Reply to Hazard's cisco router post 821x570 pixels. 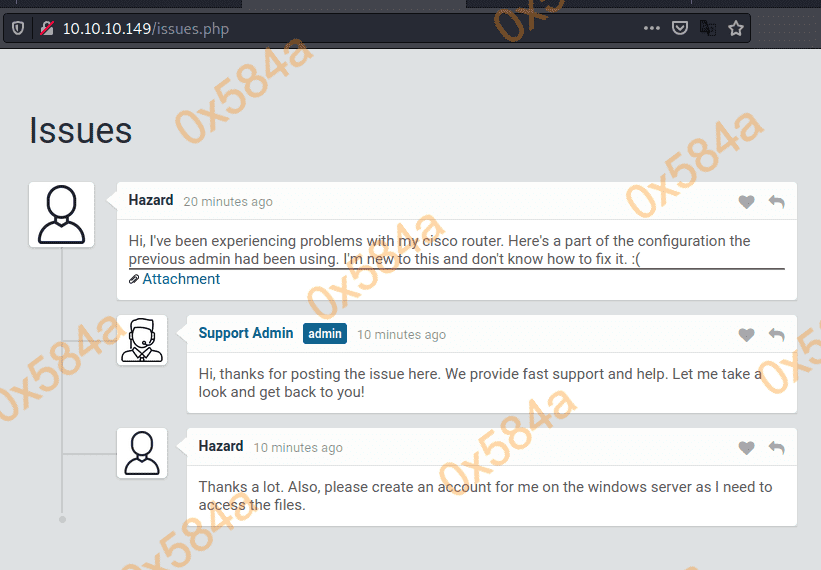(777, 202)
